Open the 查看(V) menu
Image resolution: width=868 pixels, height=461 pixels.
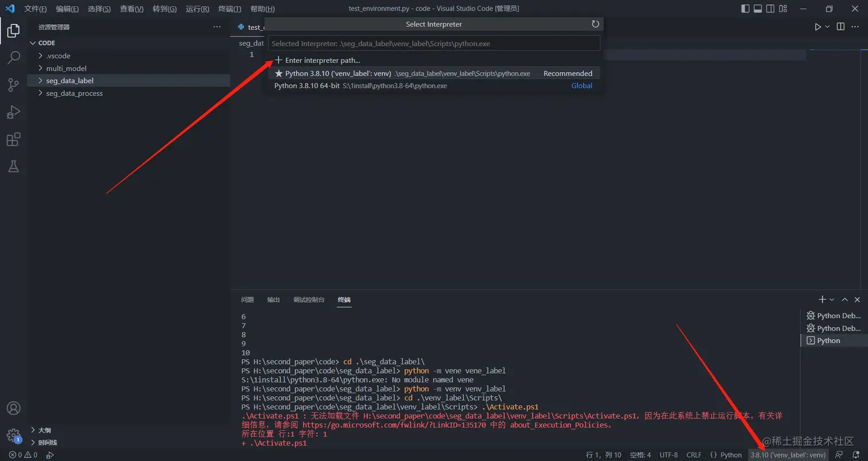[131, 9]
